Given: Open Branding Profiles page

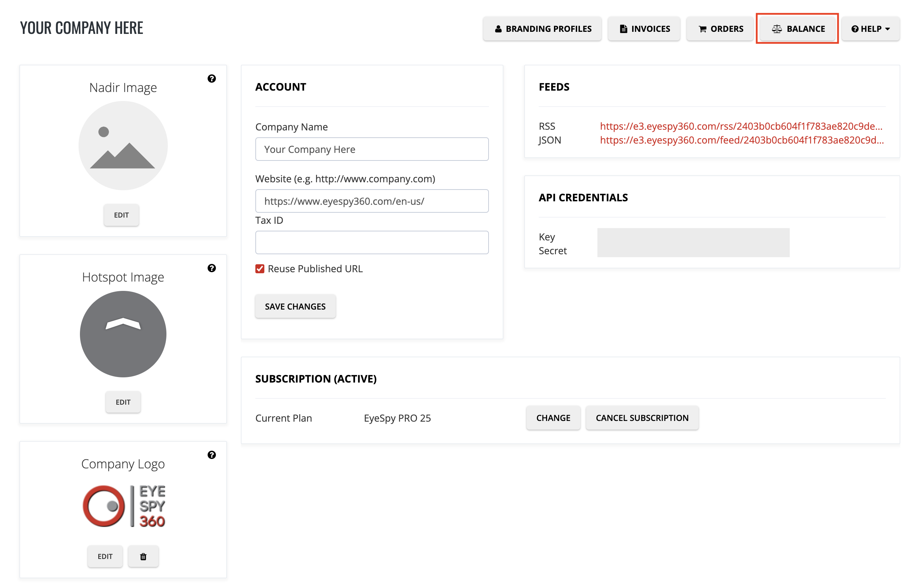Looking at the screenshot, I should 542,29.
